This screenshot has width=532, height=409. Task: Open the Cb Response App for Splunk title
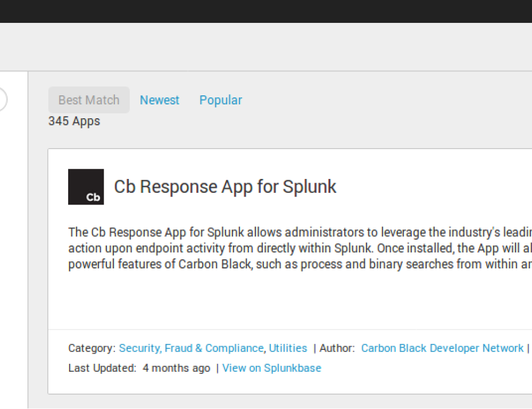(225, 187)
